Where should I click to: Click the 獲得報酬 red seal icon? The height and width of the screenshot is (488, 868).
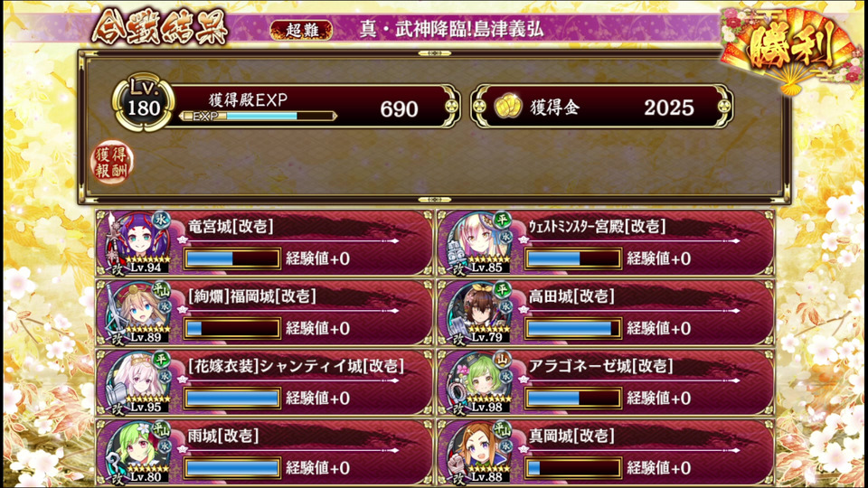point(112,163)
